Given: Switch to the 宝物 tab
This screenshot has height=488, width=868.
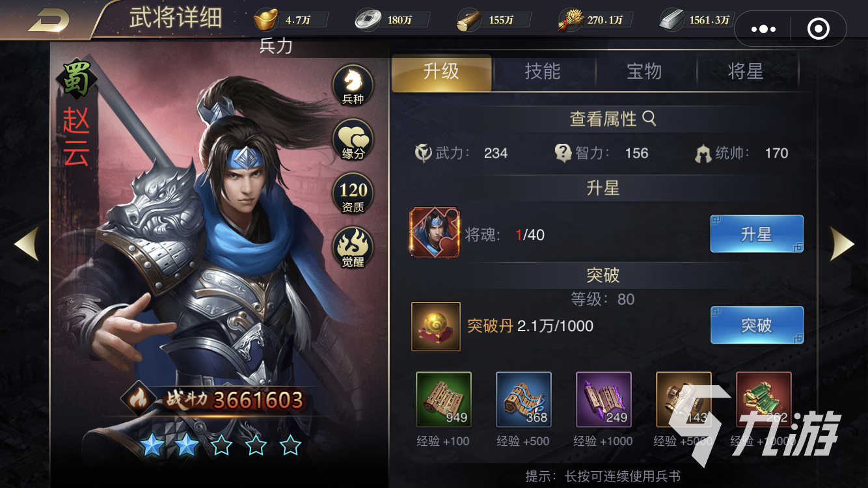Looking at the screenshot, I should [x=644, y=72].
